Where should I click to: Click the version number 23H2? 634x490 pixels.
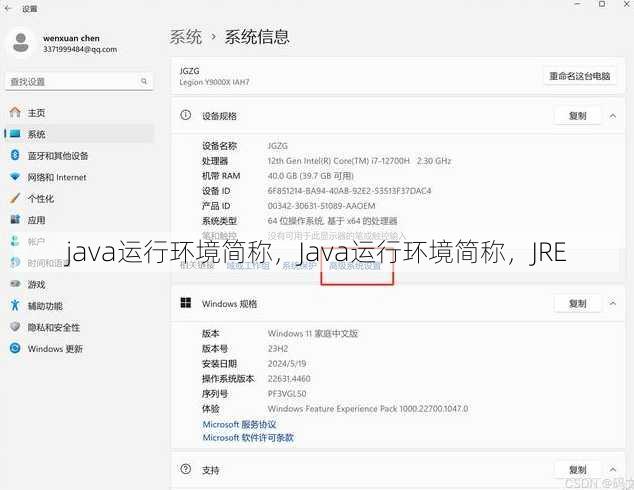[x=278, y=348]
